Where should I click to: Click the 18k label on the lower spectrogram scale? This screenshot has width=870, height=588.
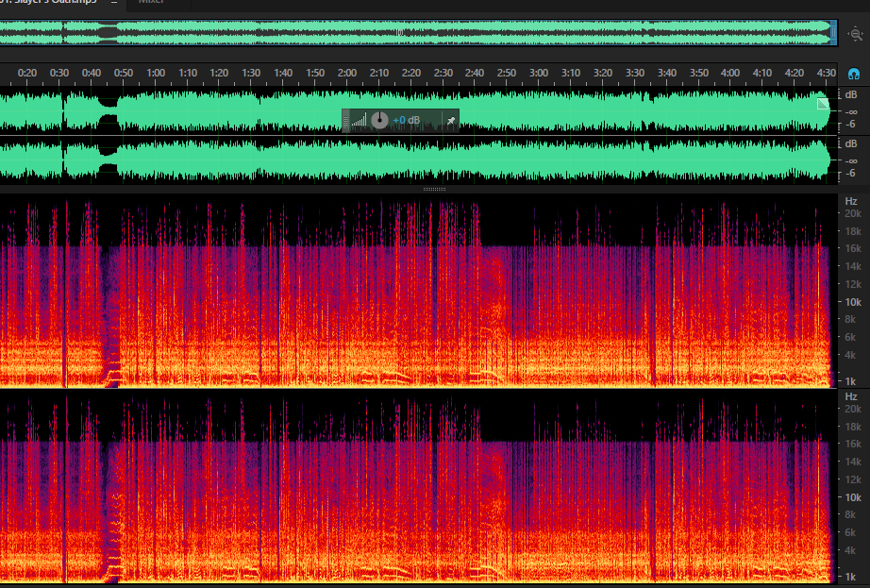(x=852, y=427)
